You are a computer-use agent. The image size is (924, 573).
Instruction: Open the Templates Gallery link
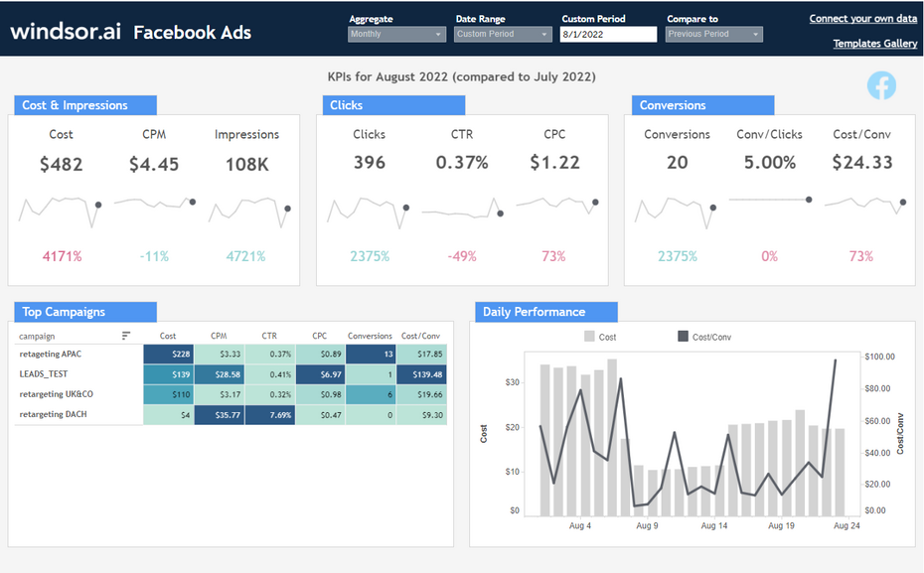[x=875, y=43]
